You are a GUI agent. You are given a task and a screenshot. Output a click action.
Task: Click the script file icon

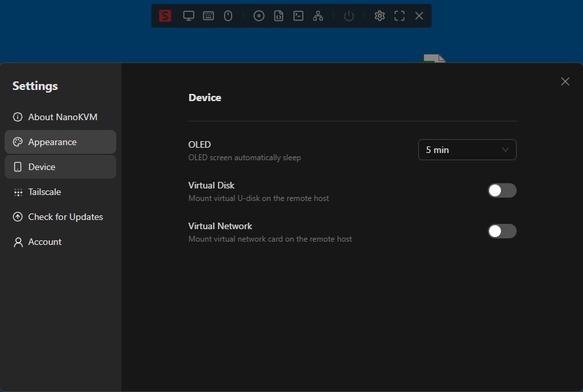pos(278,16)
